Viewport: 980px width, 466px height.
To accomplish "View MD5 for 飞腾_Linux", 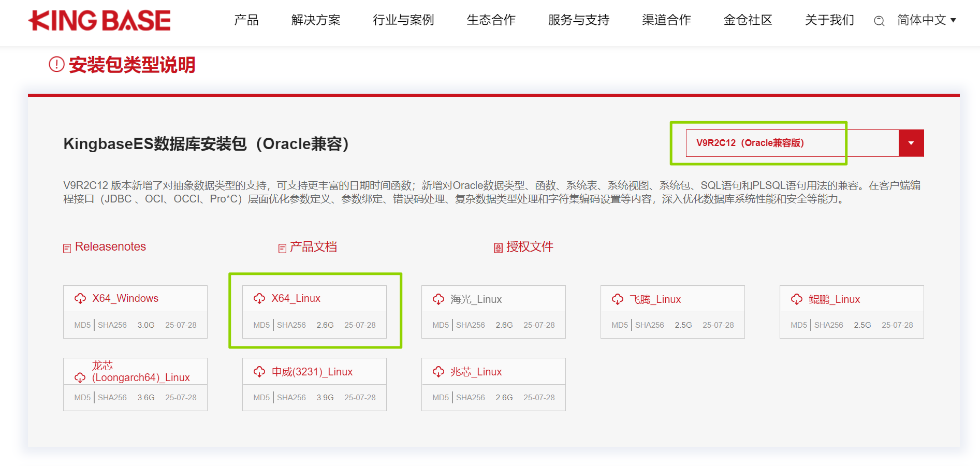I will [x=620, y=325].
